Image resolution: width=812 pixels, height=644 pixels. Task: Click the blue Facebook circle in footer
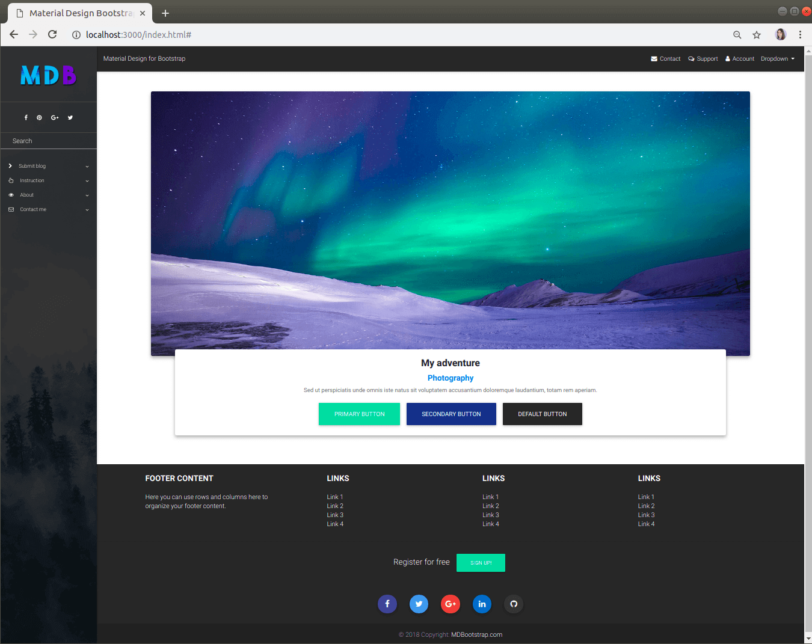coord(387,604)
